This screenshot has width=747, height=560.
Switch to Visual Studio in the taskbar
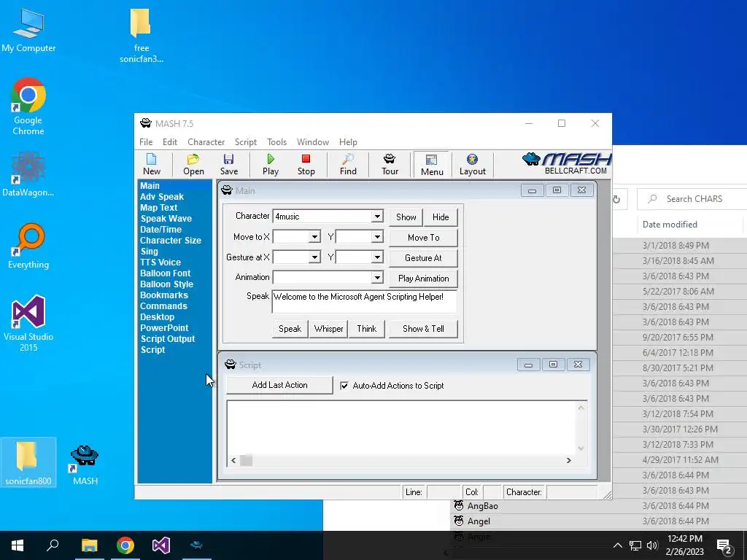point(161,545)
